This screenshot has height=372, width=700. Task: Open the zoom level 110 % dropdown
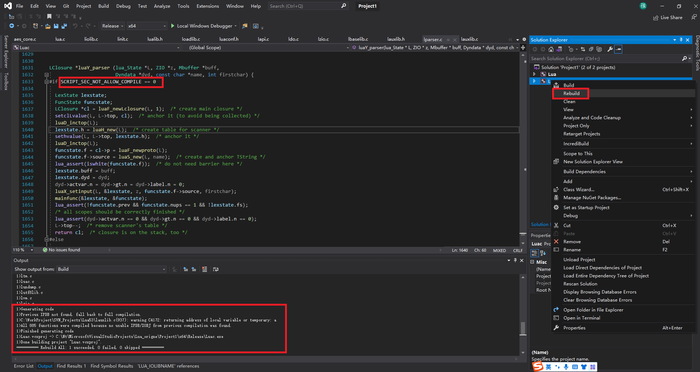click(22, 250)
